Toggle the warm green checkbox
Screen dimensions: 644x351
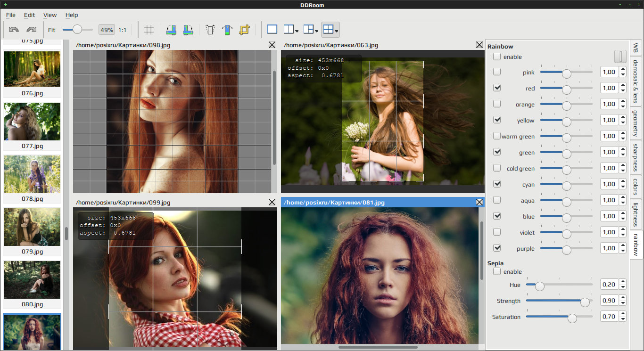click(497, 136)
